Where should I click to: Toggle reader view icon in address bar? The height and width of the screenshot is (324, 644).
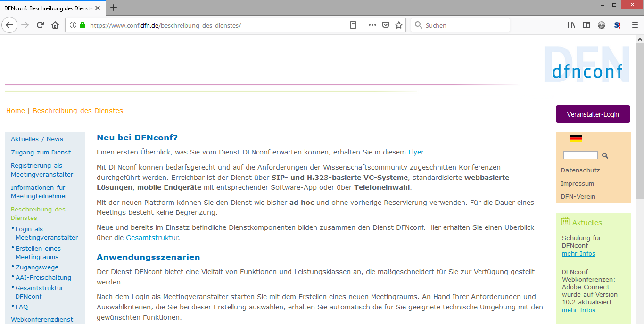tap(353, 25)
